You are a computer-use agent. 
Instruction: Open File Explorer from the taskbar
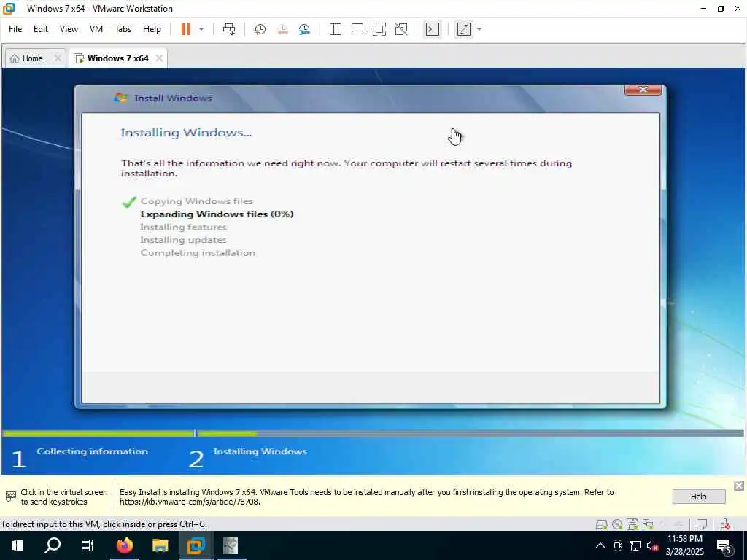pos(160,545)
